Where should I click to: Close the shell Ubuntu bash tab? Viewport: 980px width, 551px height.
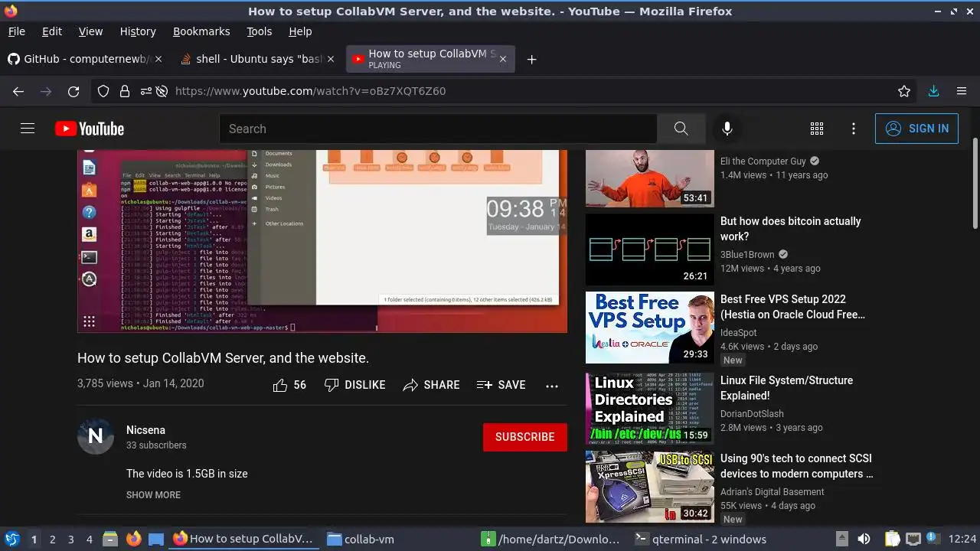331,59
